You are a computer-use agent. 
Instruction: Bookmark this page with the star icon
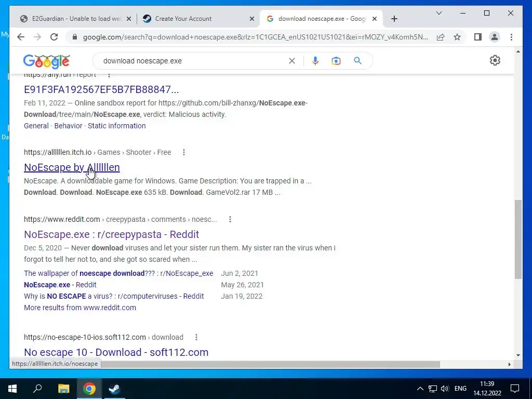457,37
